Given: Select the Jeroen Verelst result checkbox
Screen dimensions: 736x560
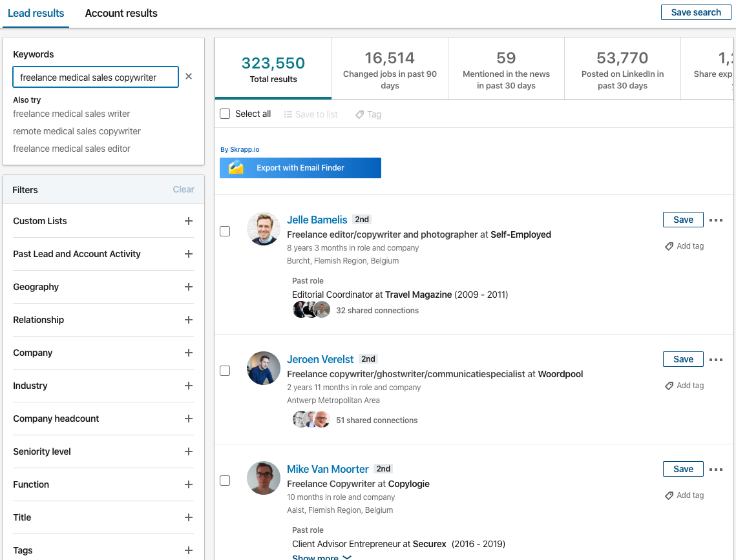Looking at the screenshot, I should [x=225, y=371].
